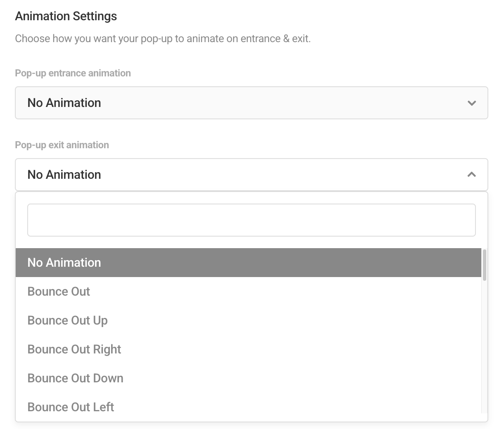
Task: Choose Bounce Out from the list
Action: (x=248, y=292)
